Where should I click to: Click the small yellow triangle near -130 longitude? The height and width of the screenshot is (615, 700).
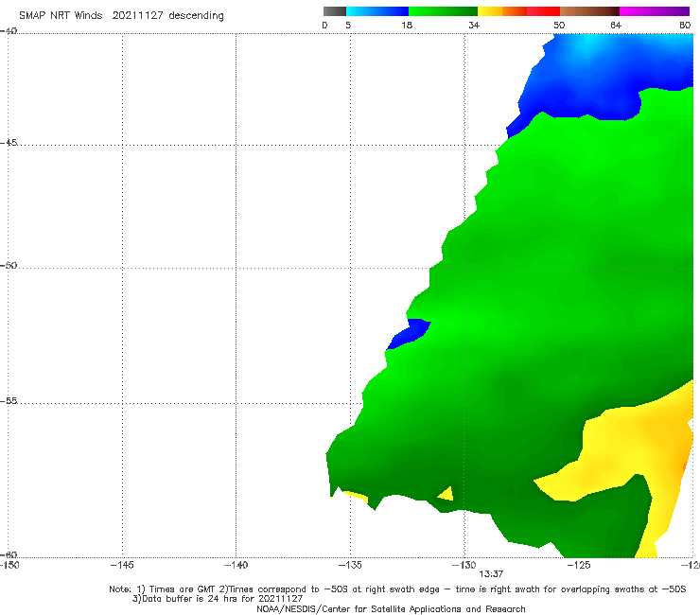(x=446, y=494)
